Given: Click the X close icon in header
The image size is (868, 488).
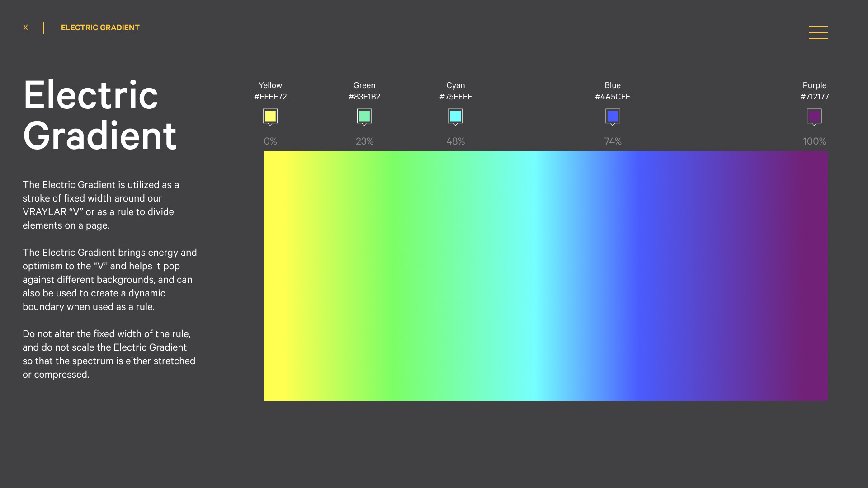Looking at the screenshot, I should click(26, 28).
